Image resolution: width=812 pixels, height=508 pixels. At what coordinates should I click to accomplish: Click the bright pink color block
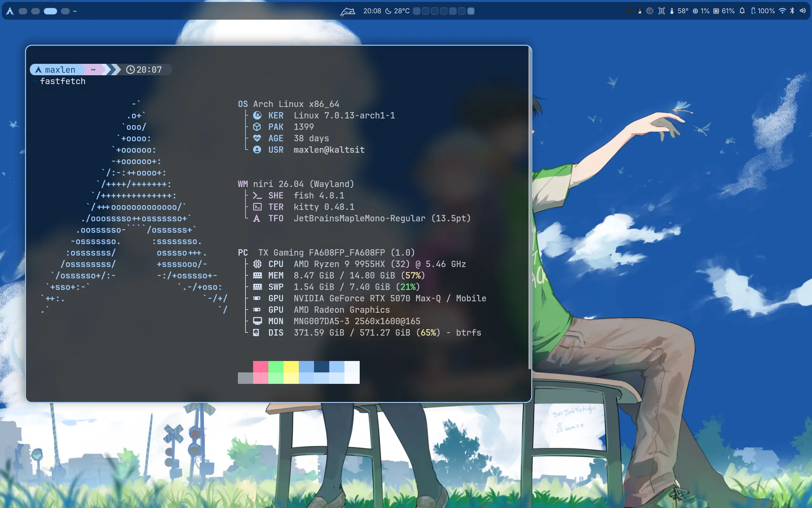261,366
